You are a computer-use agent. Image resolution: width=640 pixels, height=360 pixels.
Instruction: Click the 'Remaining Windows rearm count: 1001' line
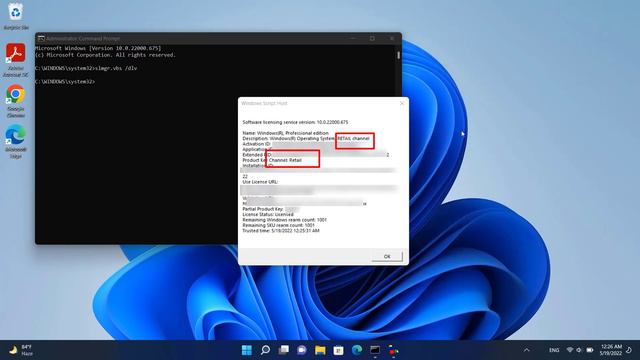284,220
